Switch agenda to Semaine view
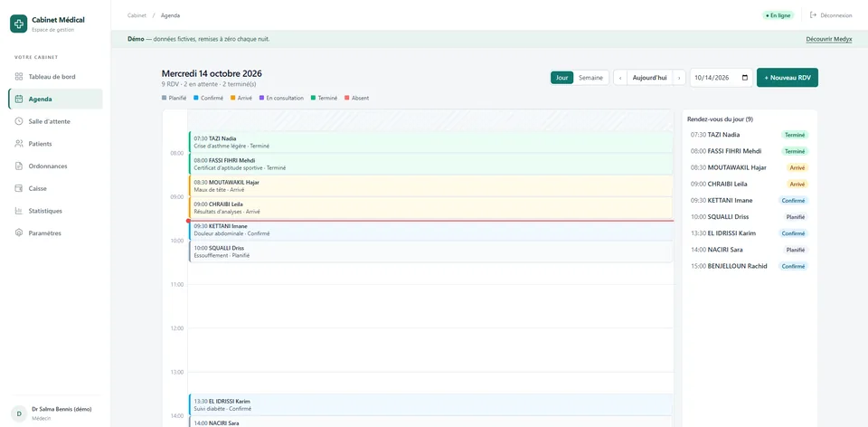Image resolution: width=868 pixels, height=427 pixels. (x=590, y=78)
